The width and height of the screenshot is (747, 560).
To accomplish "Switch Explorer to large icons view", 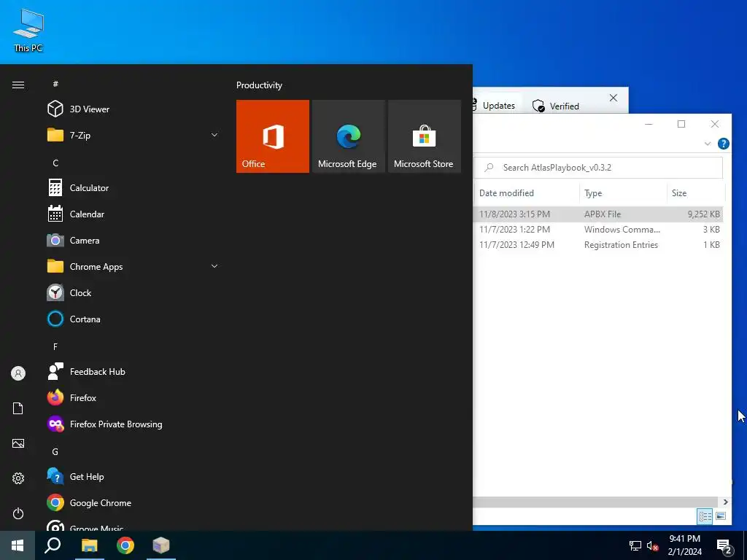I will (720, 516).
